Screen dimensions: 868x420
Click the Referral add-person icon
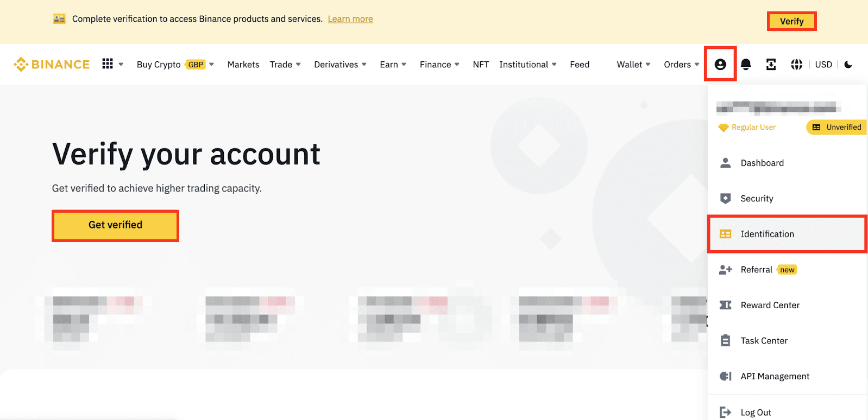[x=726, y=270]
